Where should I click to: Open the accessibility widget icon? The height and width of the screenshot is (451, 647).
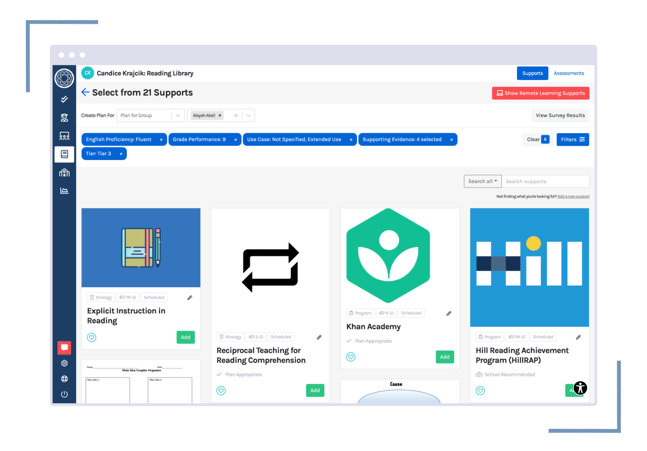click(580, 387)
